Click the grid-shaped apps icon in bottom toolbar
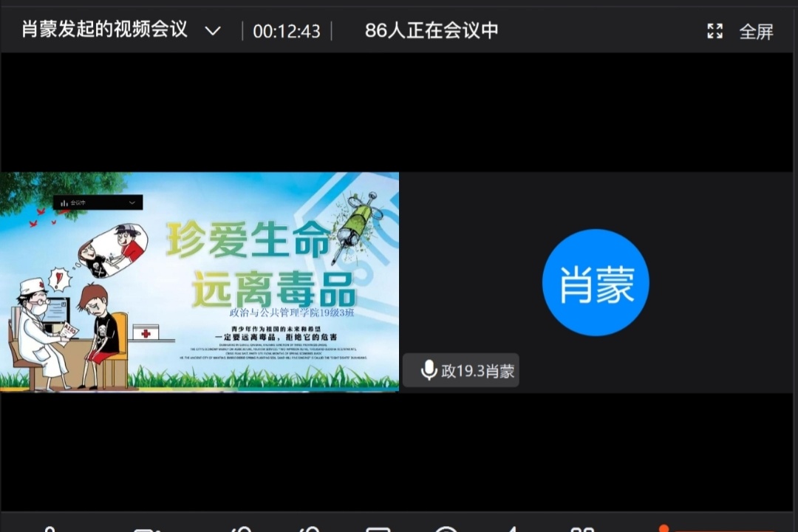Screen dimensions: 798x532 click(x=582, y=528)
